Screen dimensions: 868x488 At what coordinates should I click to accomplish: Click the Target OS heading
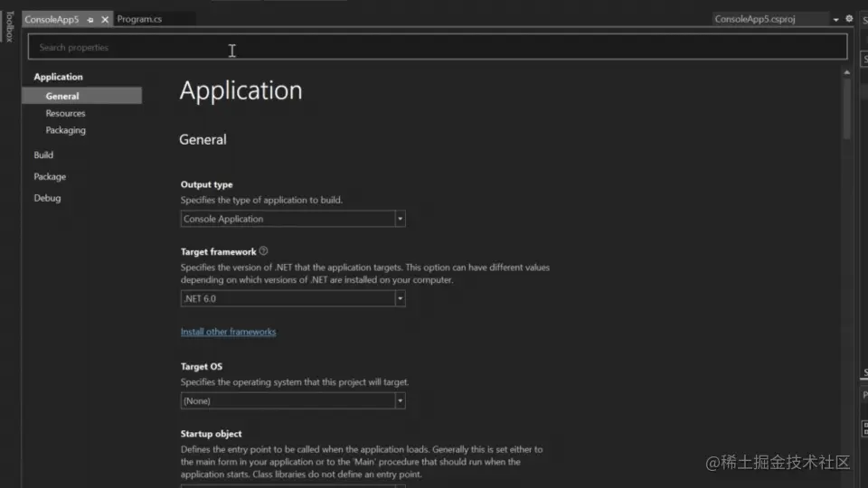click(x=201, y=366)
